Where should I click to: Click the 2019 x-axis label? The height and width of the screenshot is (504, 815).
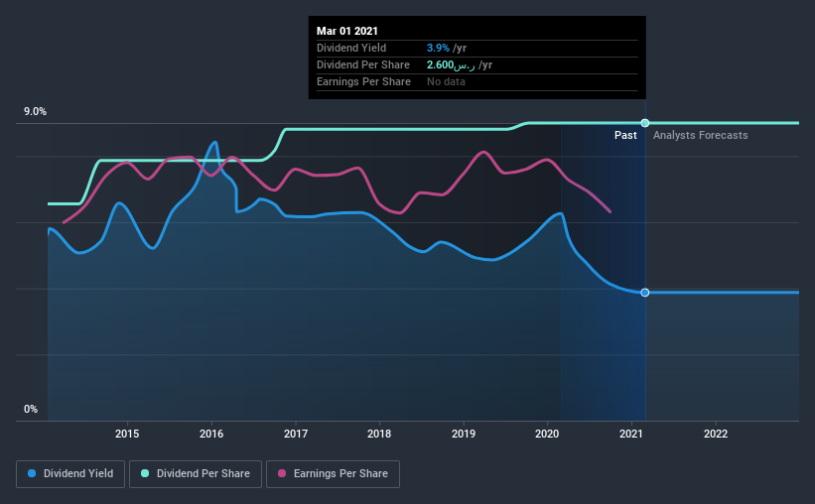pyautogui.click(x=463, y=434)
